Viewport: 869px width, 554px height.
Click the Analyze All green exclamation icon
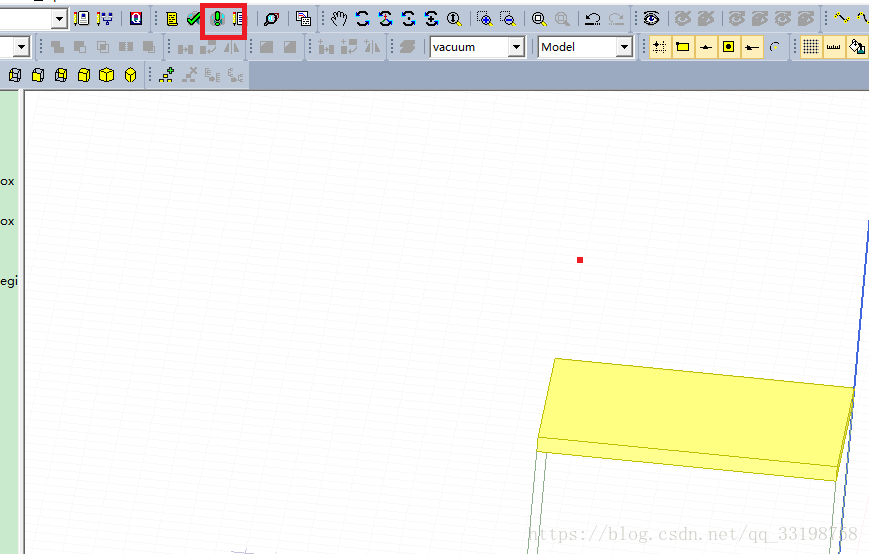click(x=215, y=19)
